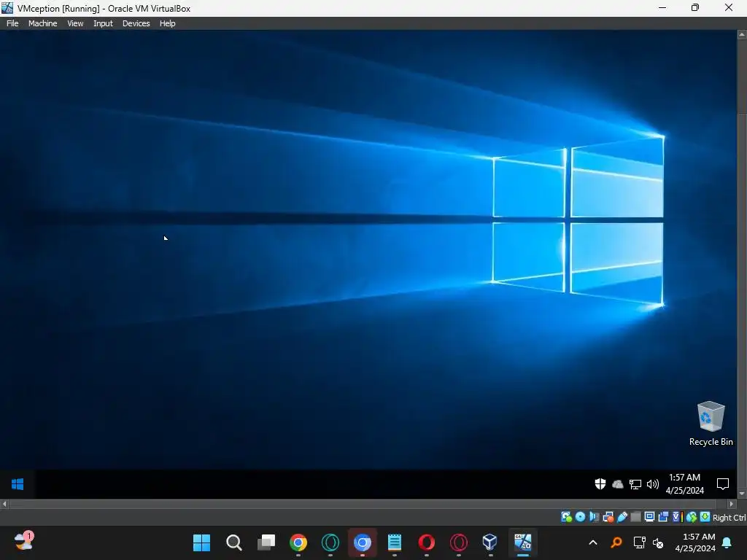Image resolution: width=747 pixels, height=560 pixels.
Task: Switch to outlined red Opera icon on taskbar
Action: pyautogui.click(x=459, y=542)
